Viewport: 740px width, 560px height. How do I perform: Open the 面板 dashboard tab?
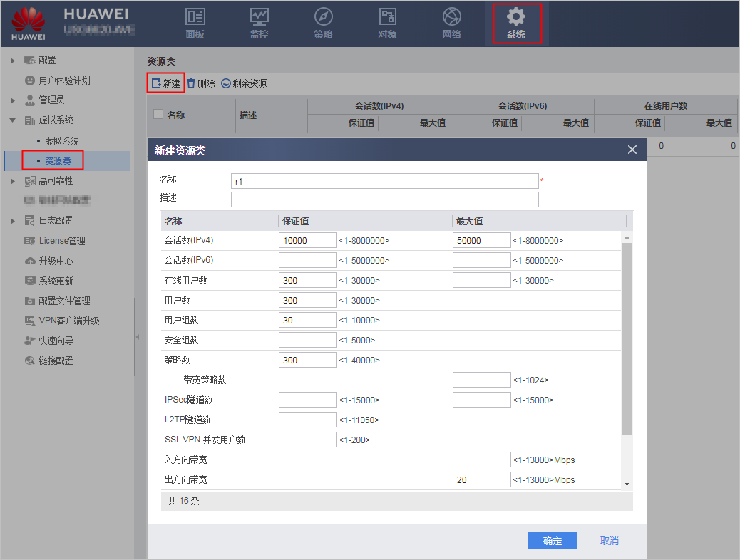pyautogui.click(x=195, y=24)
